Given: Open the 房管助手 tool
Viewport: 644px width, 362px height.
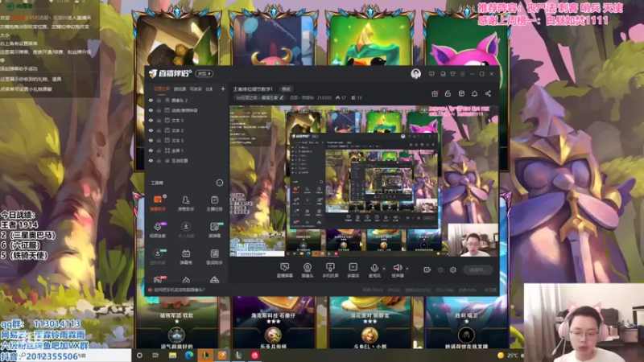Looking at the screenshot, I should (x=186, y=203).
